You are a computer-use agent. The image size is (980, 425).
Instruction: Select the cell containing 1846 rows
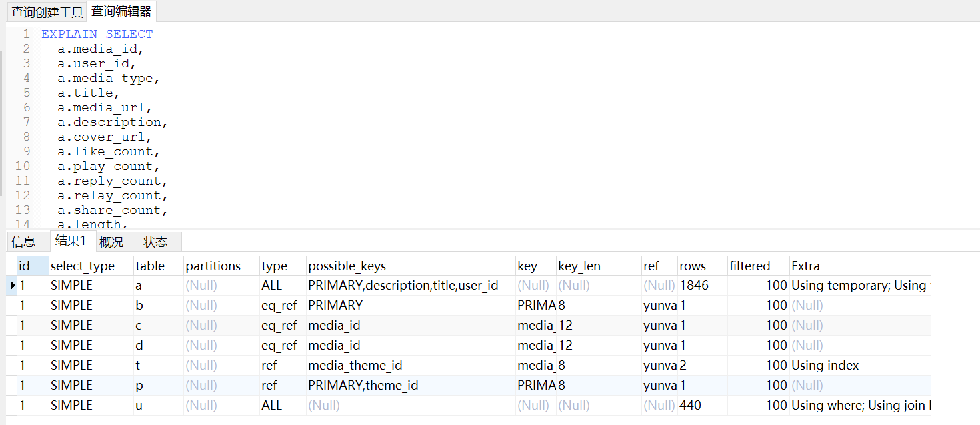694,286
